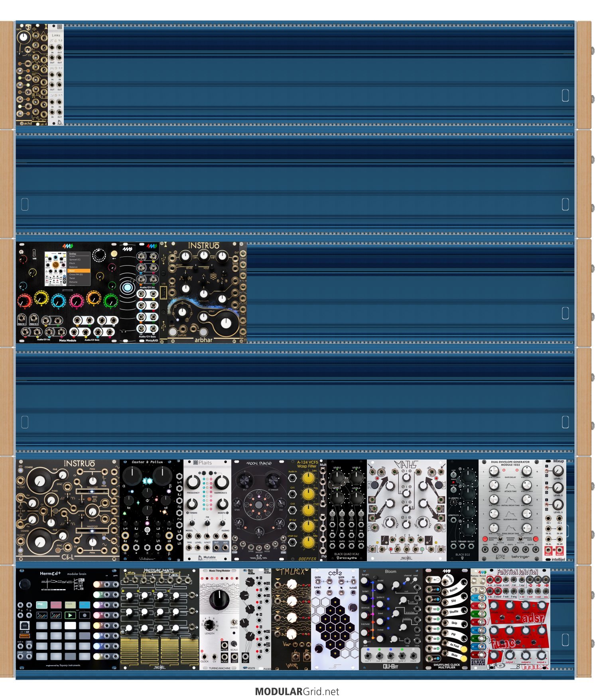Select the Instruo arbhar module
Viewport: 595px width, 700px height.
(x=203, y=292)
